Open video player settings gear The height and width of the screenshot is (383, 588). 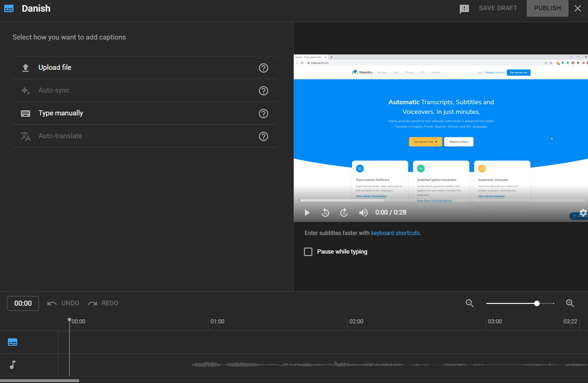583,213
